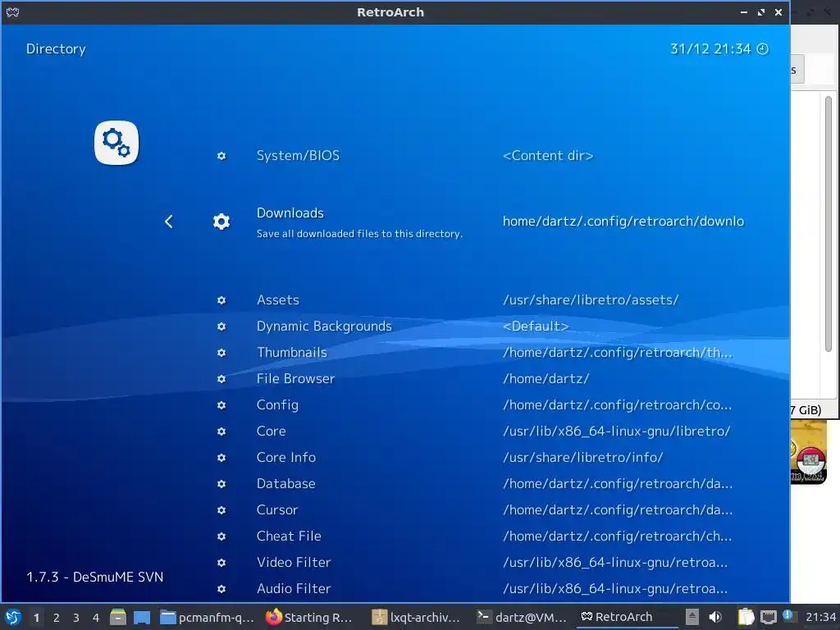Click the file manager quick-launch drawer icon
Screen dimensions: 840x630
[118, 617]
